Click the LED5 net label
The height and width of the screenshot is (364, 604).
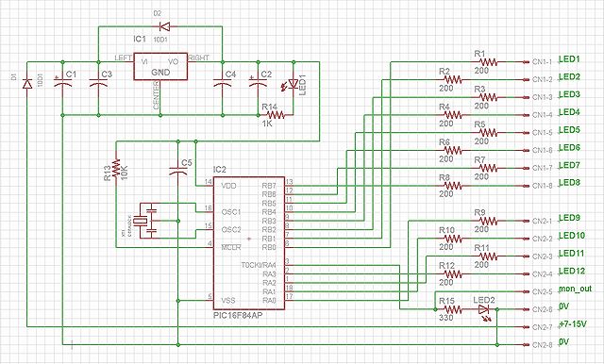569,130
